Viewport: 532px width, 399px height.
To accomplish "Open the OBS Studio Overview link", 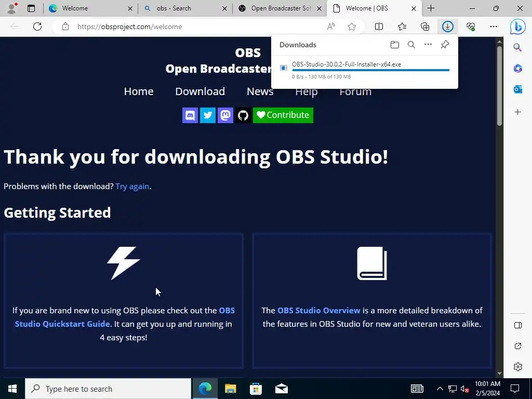I will tap(318, 311).
